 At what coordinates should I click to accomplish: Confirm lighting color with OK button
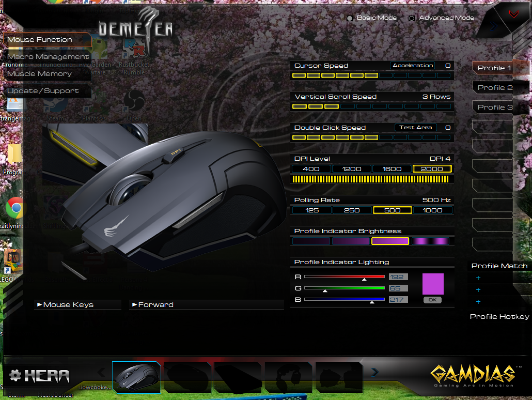coord(433,300)
